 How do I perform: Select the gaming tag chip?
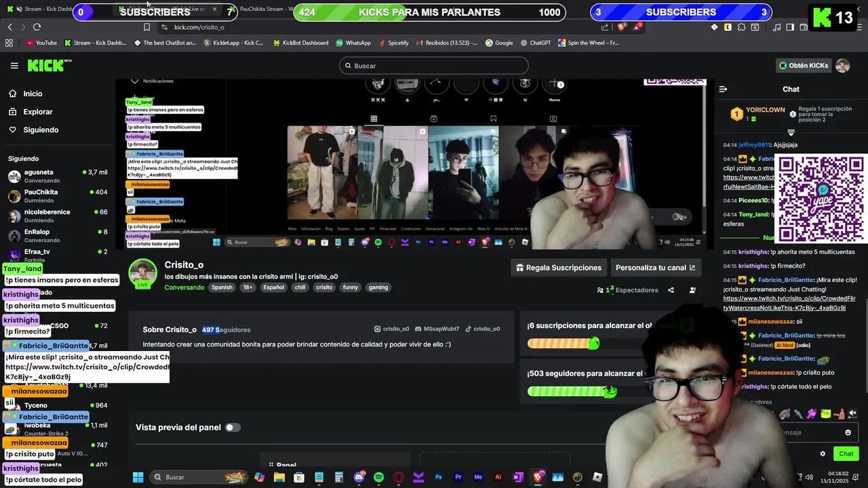(378, 287)
